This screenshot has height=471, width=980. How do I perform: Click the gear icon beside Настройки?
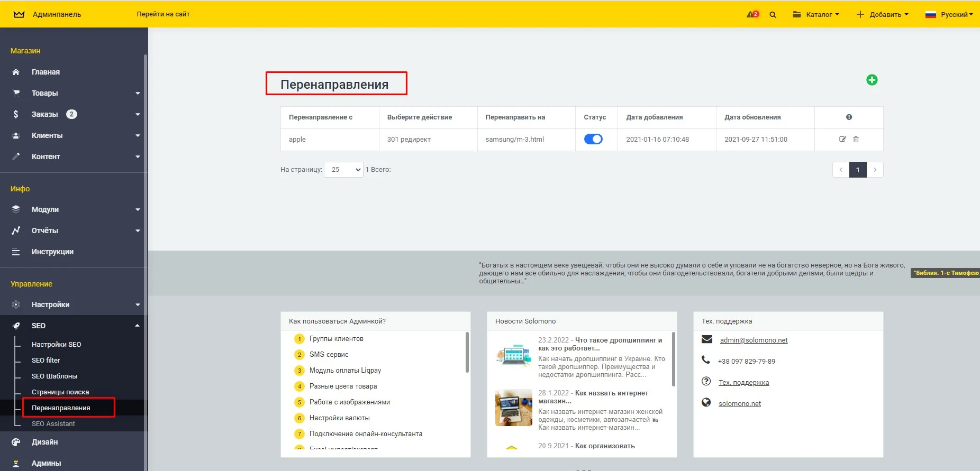[x=16, y=304]
